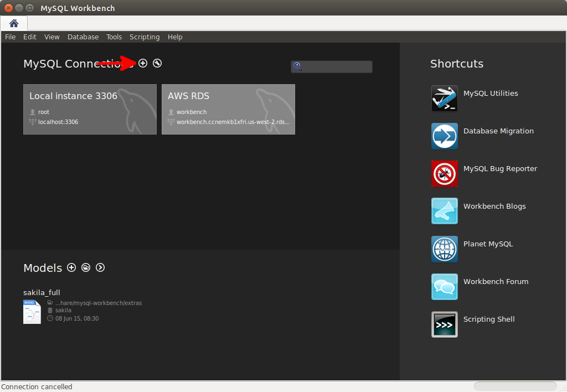The width and height of the screenshot is (567, 392).
Task: Create a new model with plus icon
Action: point(71,267)
